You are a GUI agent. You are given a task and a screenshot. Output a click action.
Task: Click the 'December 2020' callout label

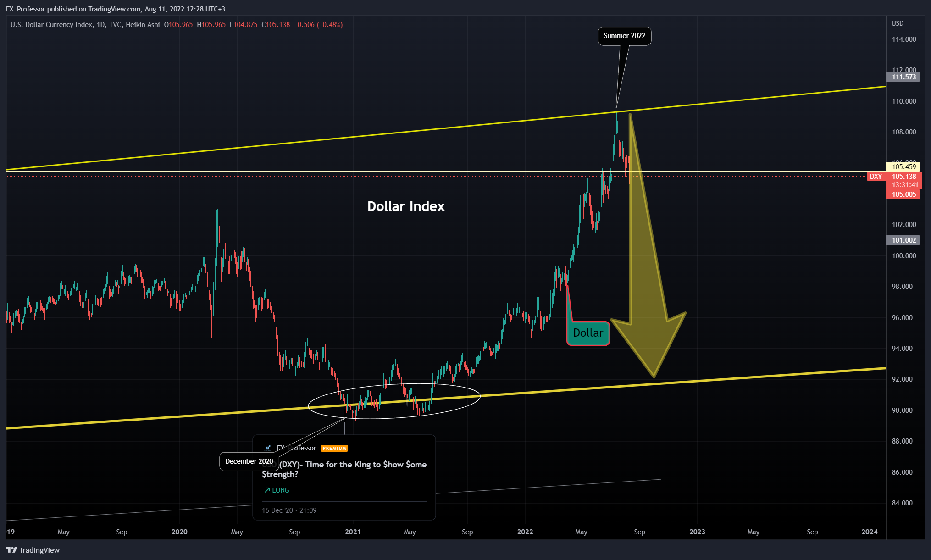click(249, 461)
